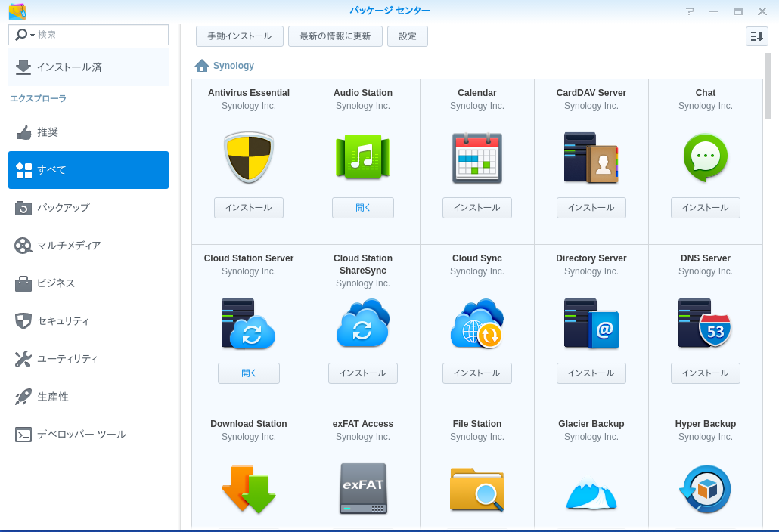Select the Download Station arrows icon
779x532 pixels.
tap(248, 489)
